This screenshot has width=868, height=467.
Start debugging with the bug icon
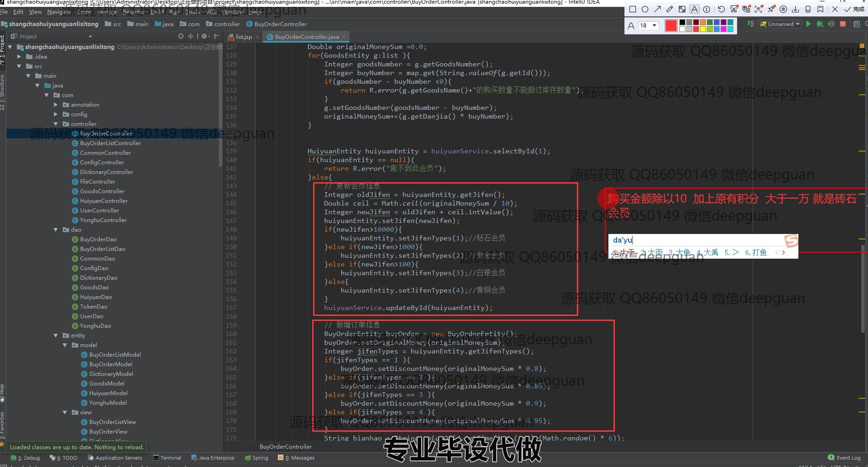pos(819,24)
